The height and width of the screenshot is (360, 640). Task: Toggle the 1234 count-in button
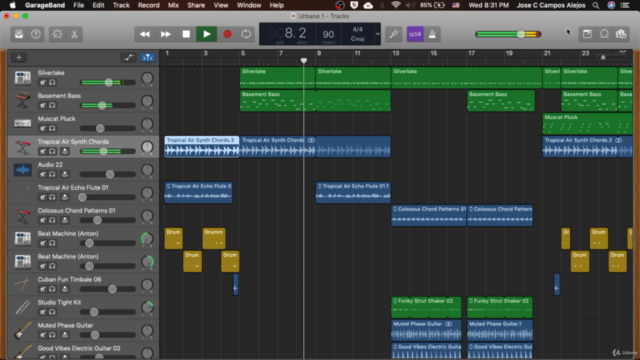[x=415, y=34]
